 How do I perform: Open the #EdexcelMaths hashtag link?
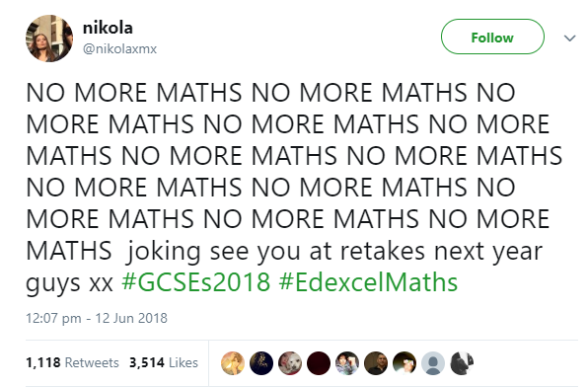click(368, 281)
